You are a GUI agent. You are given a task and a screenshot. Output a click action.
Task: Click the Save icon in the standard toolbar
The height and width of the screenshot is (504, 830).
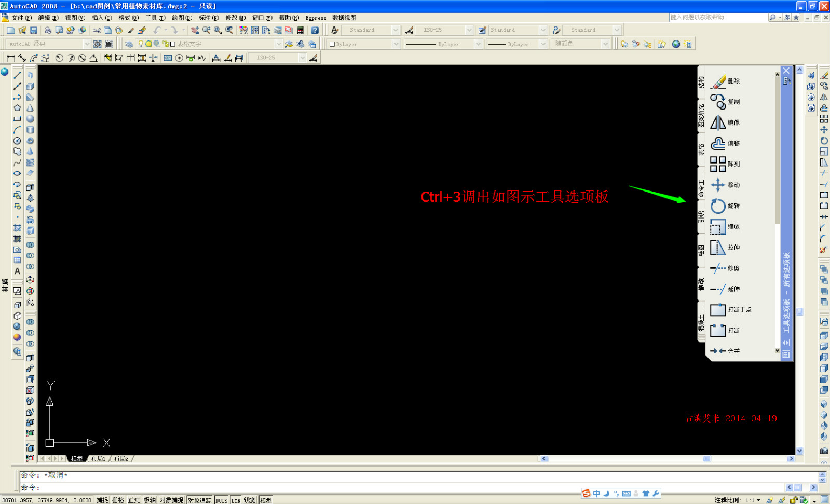click(34, 30)
